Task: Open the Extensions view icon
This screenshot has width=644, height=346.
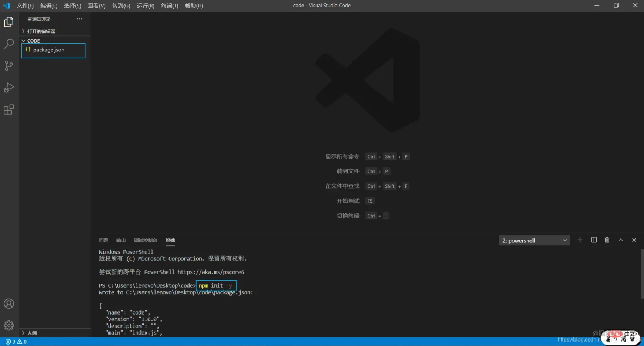Action: pyautogui.click(x=9, y=109)
